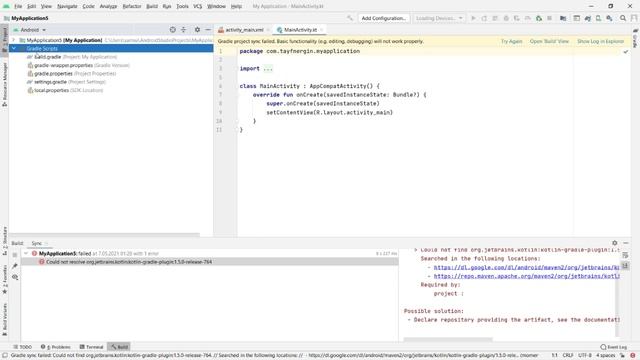Open settings.gradle file
Screen dimensions: 640x360
66,82
